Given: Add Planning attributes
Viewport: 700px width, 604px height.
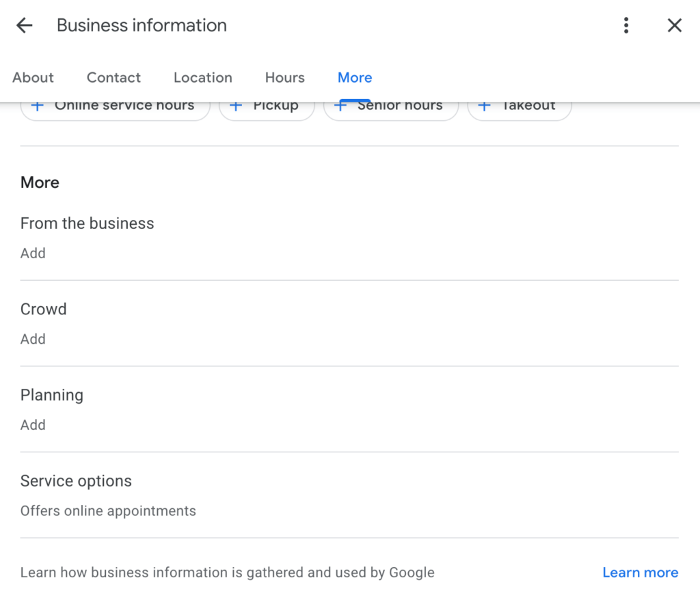Looking at the screenshot, I should tap(33, 425).
